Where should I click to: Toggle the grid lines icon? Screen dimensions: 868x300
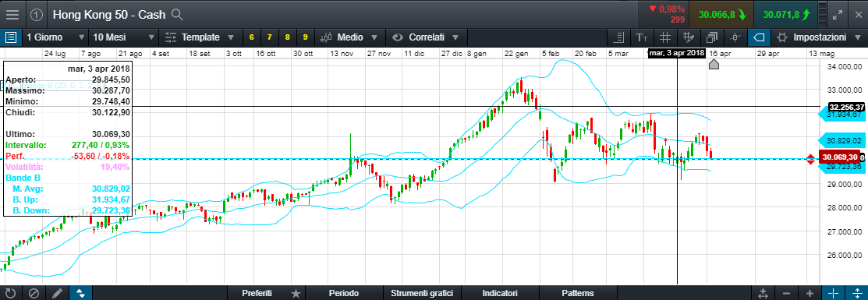(x=665, y=37)
